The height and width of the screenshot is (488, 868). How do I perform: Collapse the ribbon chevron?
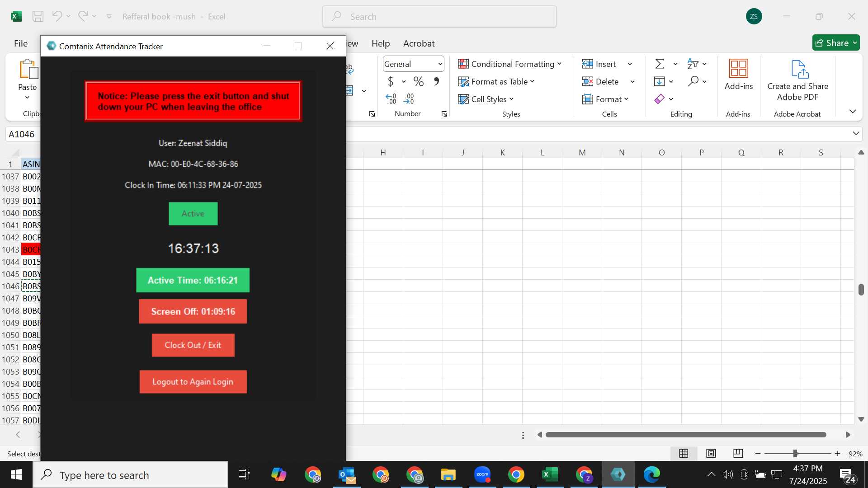click(x=853, y=111)
